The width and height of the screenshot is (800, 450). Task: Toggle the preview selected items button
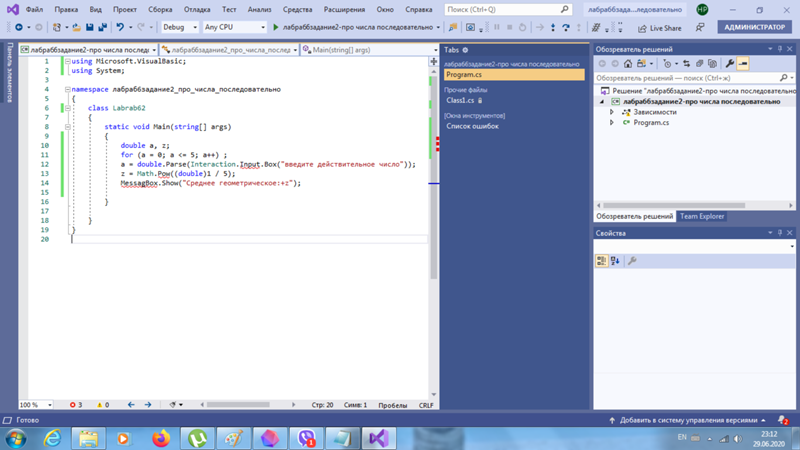tap(743, 64)
